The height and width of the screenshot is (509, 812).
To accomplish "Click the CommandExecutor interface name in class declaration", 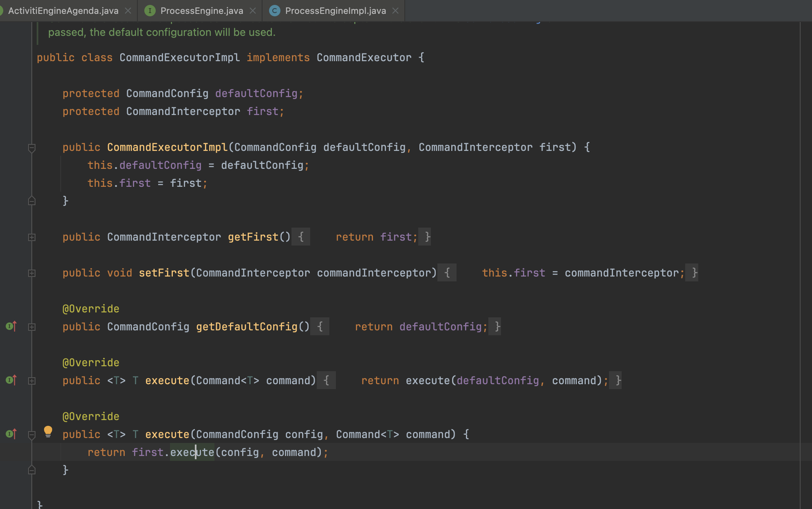I will (x=364, y=58).
